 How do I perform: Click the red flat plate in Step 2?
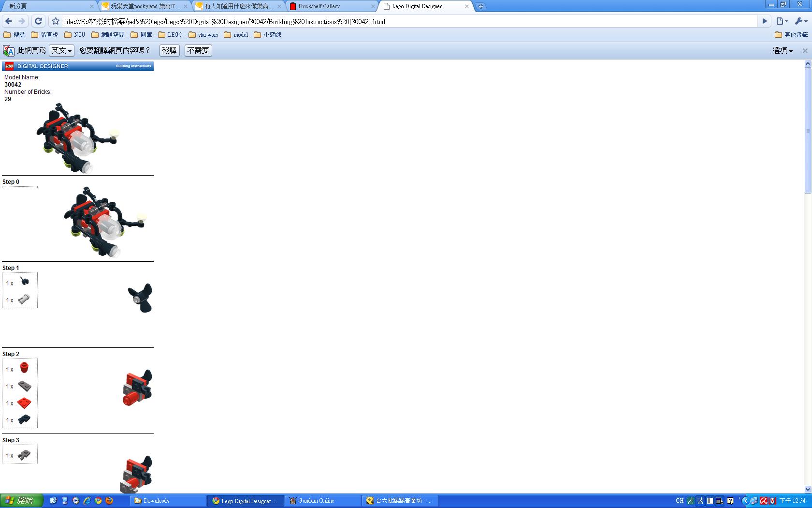[24, 403]
